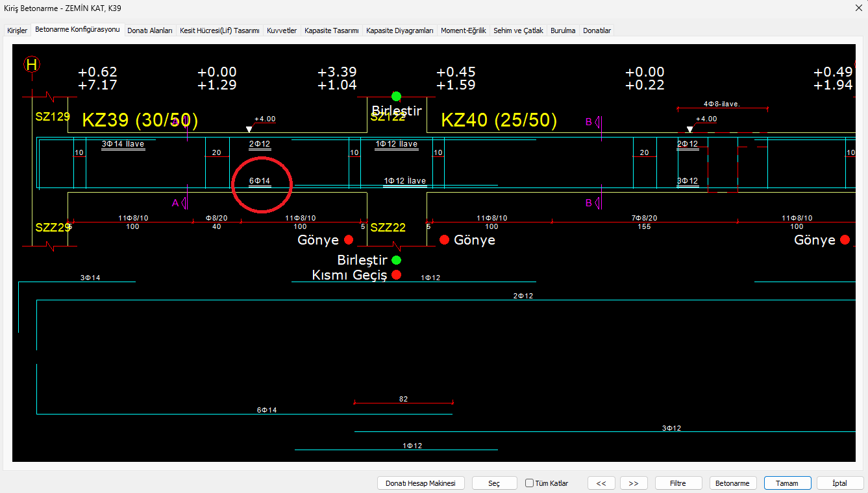868x493 pixels.
Task: Toggle the green Birleştir dot above SZ122
Action: (x=396, y=97)
